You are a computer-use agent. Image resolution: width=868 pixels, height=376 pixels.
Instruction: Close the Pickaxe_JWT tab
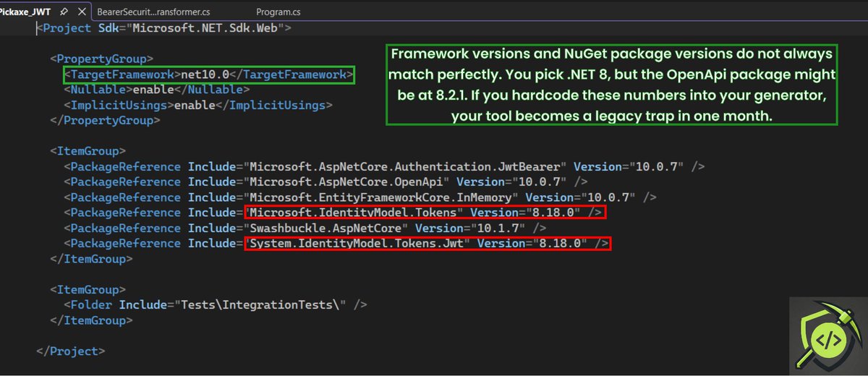pyautogui.click(x=82, y=12)
